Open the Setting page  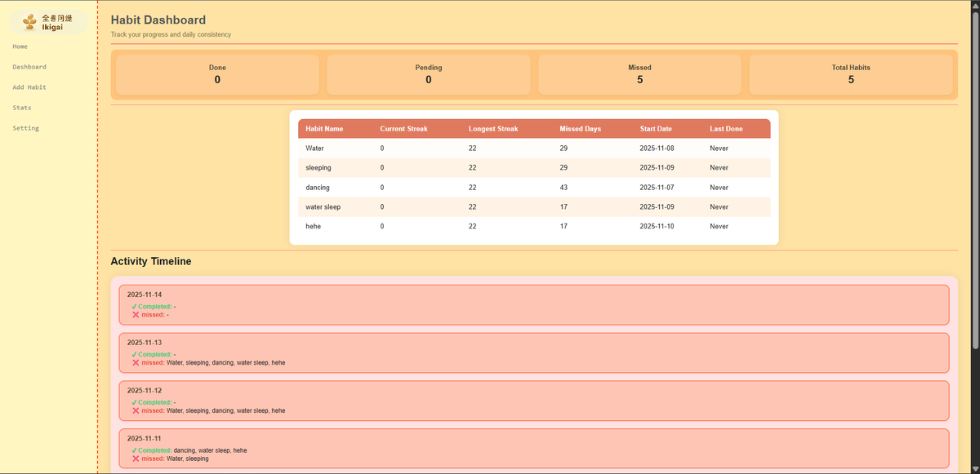pyautogui.click(x=25, y=128)
